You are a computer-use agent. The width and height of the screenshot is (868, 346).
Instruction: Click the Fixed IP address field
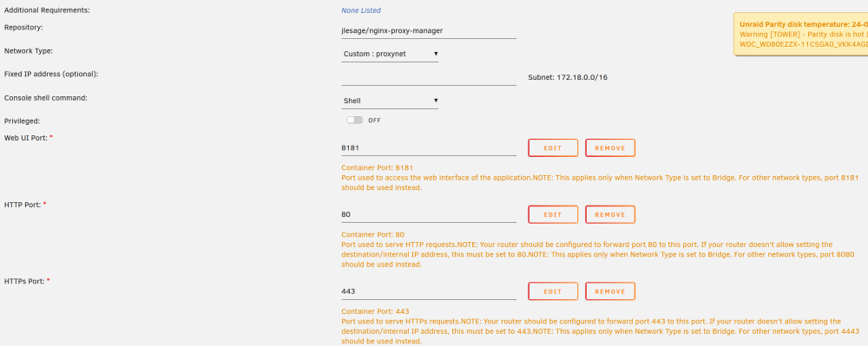coord(429,78)
